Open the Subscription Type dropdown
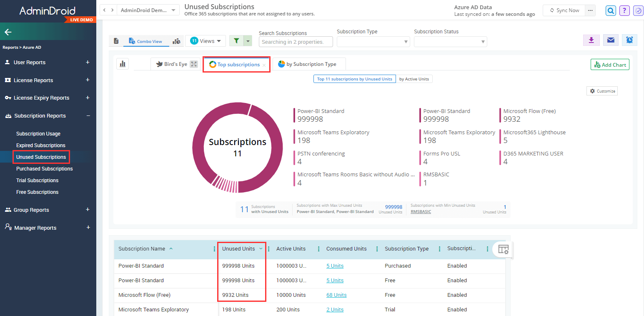This screenshot has height=316, width=644. point(373,42)
